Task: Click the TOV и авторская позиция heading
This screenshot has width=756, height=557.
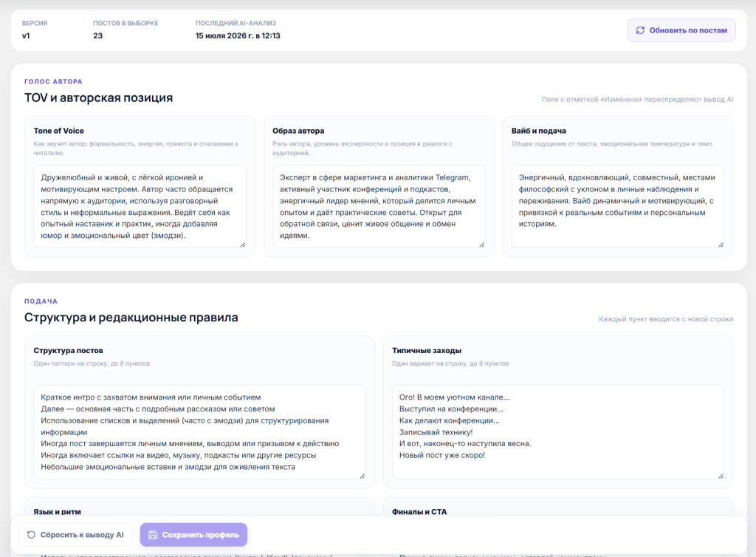Action: [98, 98]
